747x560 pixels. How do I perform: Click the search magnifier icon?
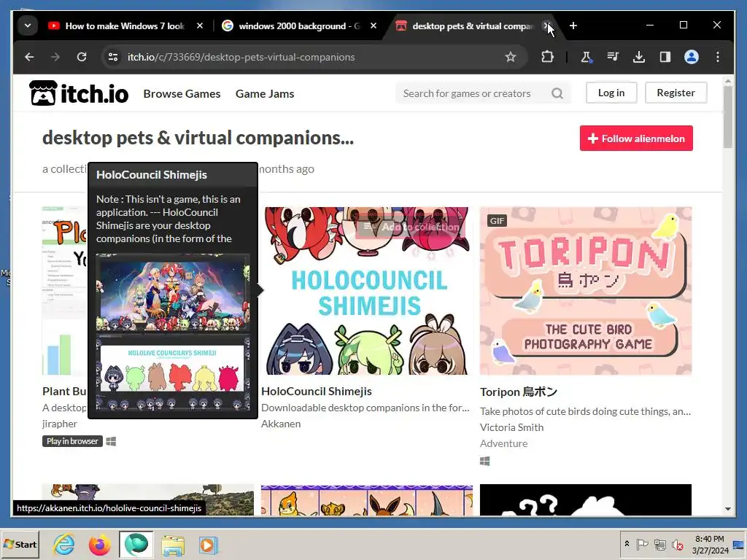(557, 93)
